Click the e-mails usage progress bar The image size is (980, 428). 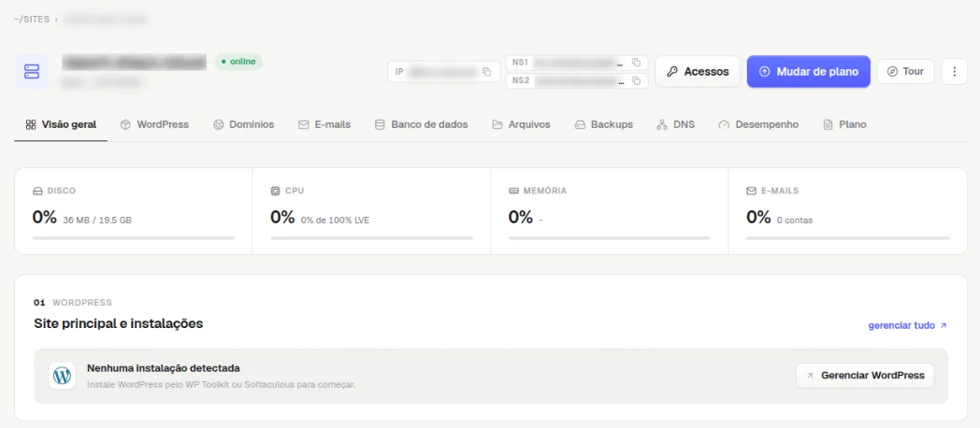(848, 238)
